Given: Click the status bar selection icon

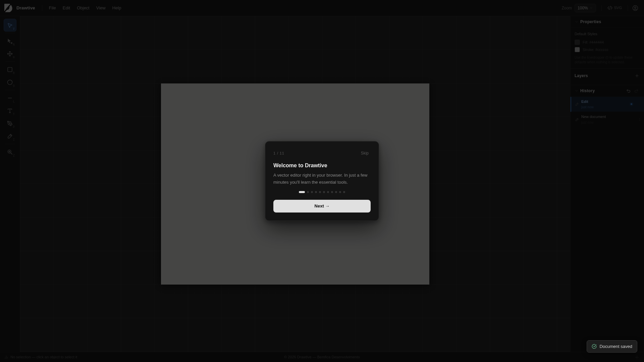Looking at the screenshot, I should (6, 357).
